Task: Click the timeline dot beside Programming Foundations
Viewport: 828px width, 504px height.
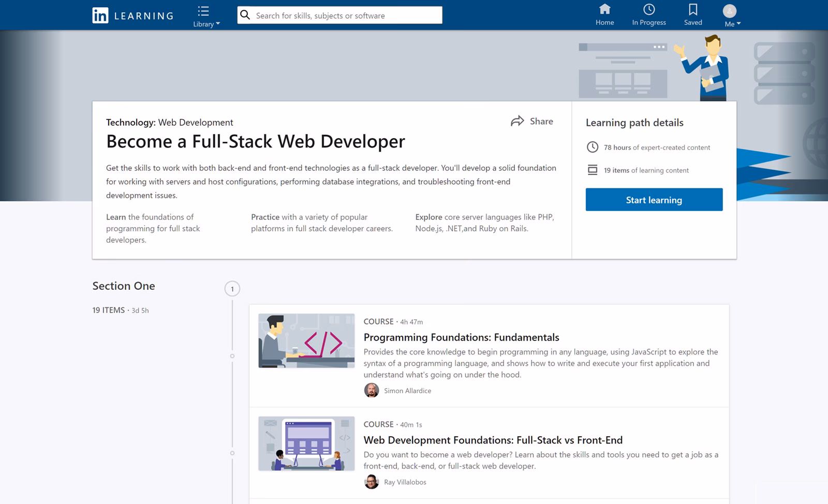Action: tap(232, 356)
